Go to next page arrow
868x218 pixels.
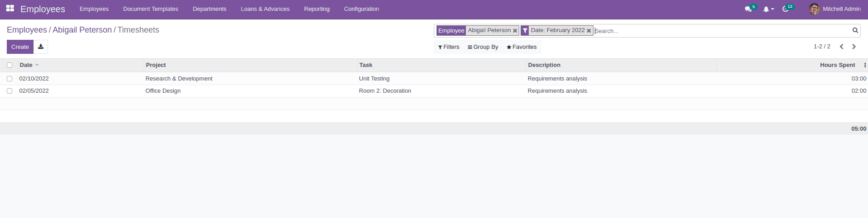(x=854, y=47)
